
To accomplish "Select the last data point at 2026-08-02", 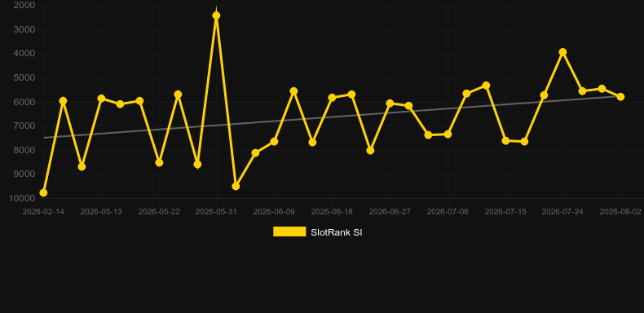I will pyautogui.click(x=620, y=97).
